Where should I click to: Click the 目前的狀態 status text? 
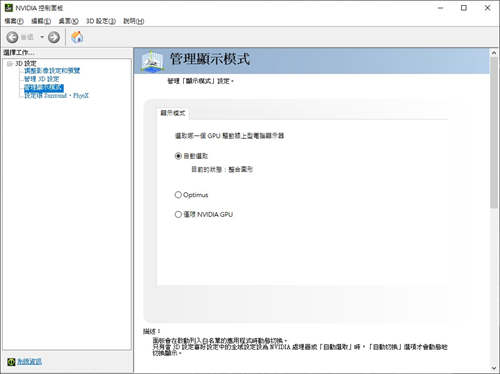point(222,170)
